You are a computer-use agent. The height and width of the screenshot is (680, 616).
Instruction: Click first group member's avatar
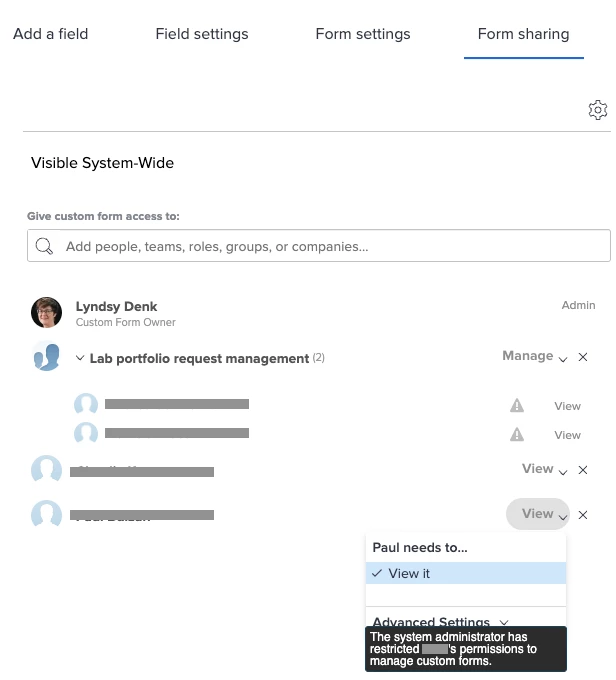click(x=86, y=404)
